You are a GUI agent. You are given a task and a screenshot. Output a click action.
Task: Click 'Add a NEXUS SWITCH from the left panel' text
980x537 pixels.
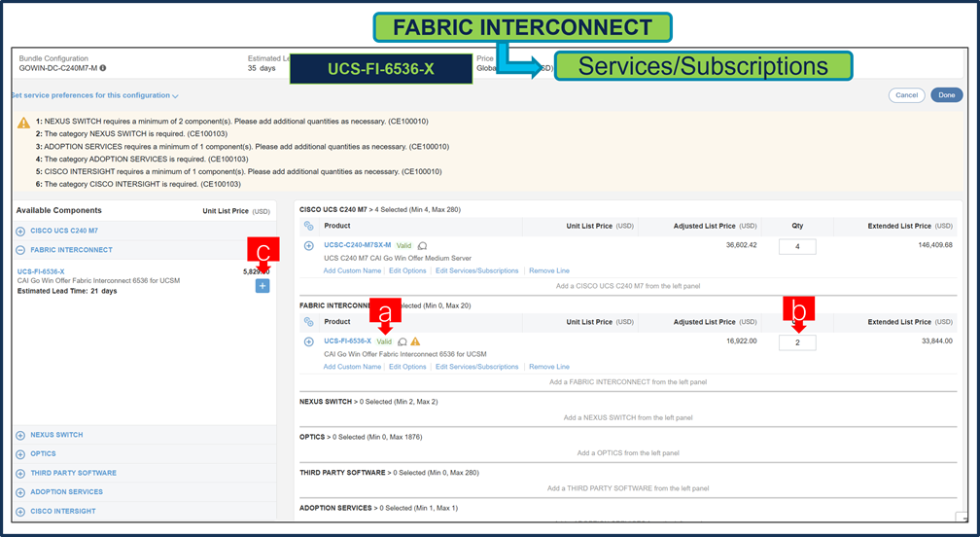tap(628, 417)
